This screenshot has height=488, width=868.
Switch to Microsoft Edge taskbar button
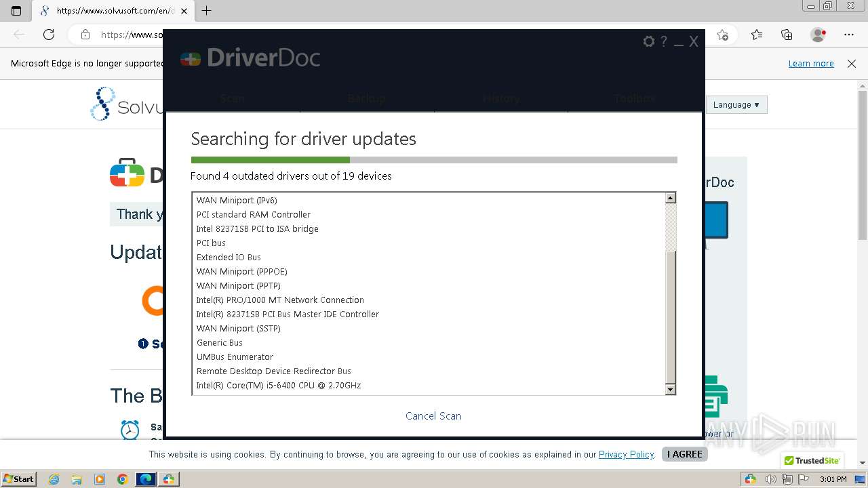[146, 479]
